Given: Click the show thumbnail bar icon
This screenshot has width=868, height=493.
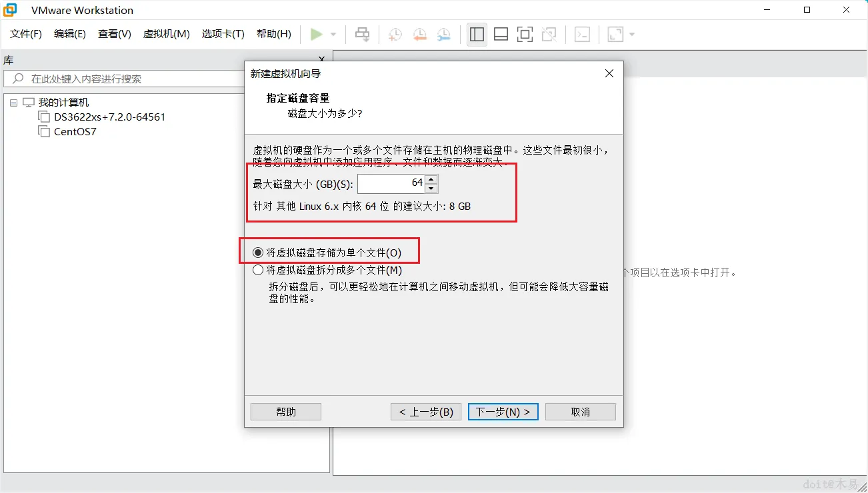Looking at the screenshot, I should [501, 34].
